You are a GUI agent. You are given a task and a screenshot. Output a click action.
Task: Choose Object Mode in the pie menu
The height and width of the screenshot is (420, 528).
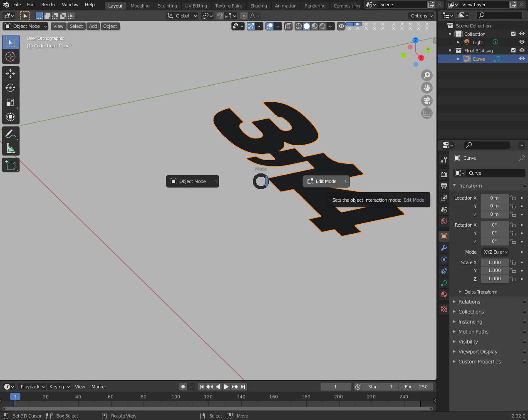tap(193, 181)
